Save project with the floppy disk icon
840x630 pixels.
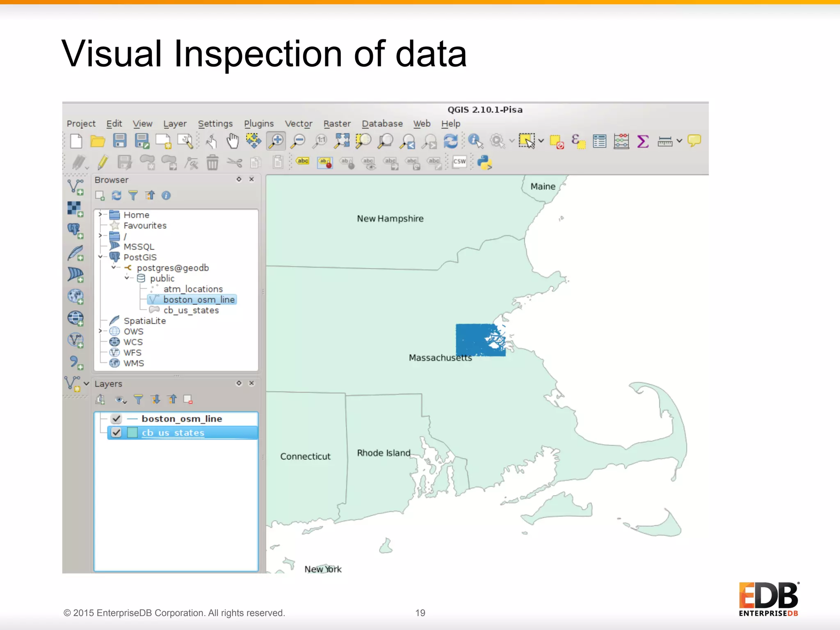(x=119, y=141)
